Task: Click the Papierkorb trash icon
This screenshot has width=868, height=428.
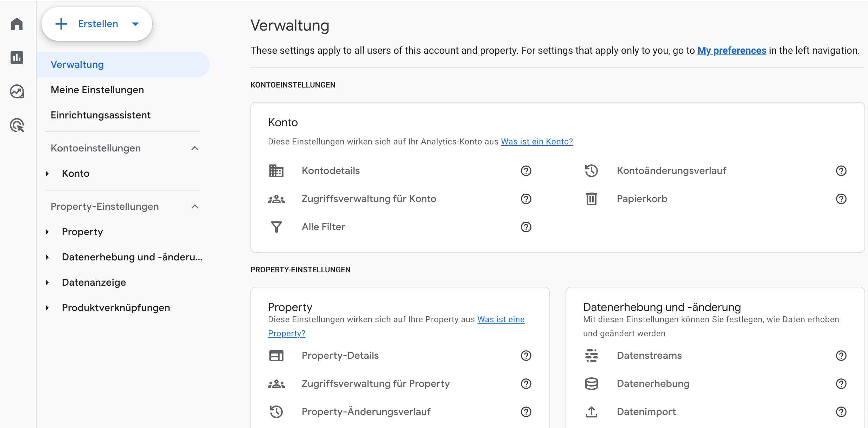Action: pyautogui.click(x=591, y=199)
